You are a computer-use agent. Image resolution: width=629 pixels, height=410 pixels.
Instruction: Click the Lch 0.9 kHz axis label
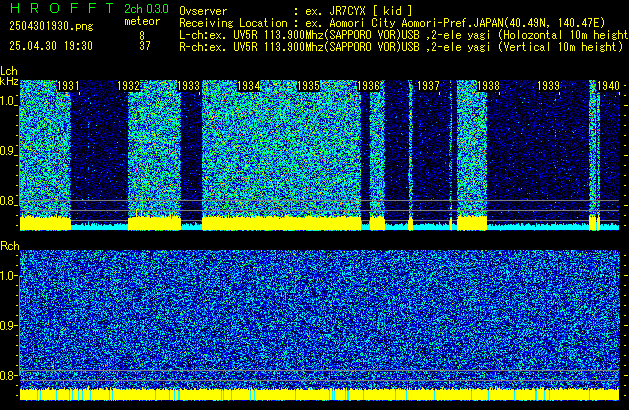point(8,151)
